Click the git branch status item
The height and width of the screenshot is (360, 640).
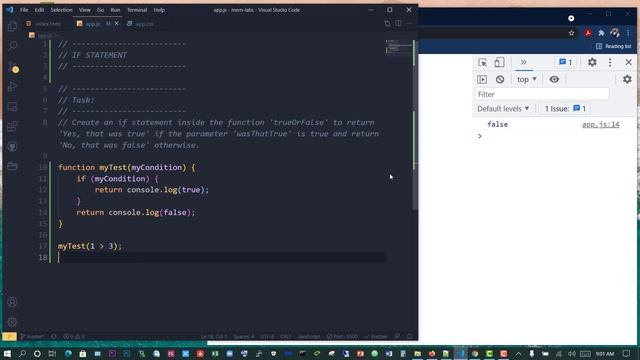tap(32, 337)
